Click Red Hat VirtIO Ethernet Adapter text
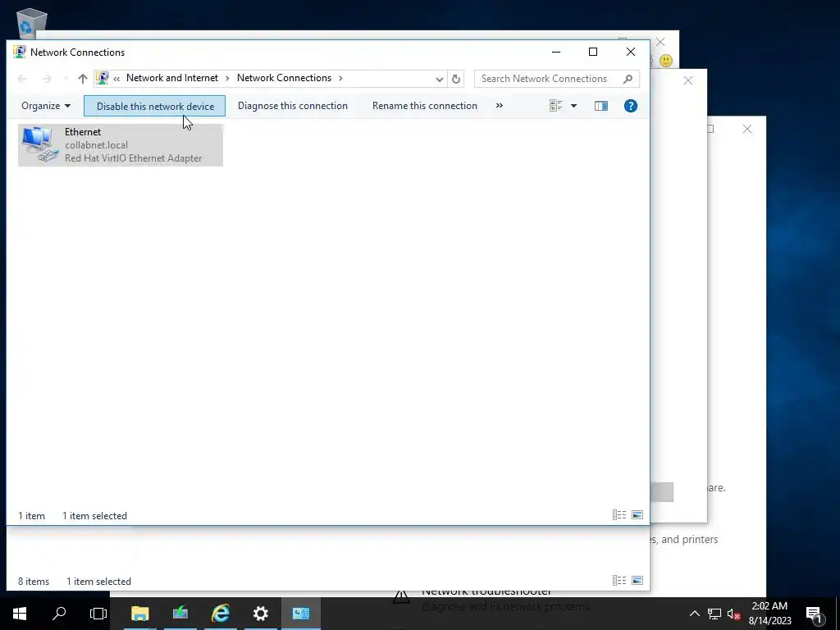The image size is (840, 630). [x=134, y=158]
